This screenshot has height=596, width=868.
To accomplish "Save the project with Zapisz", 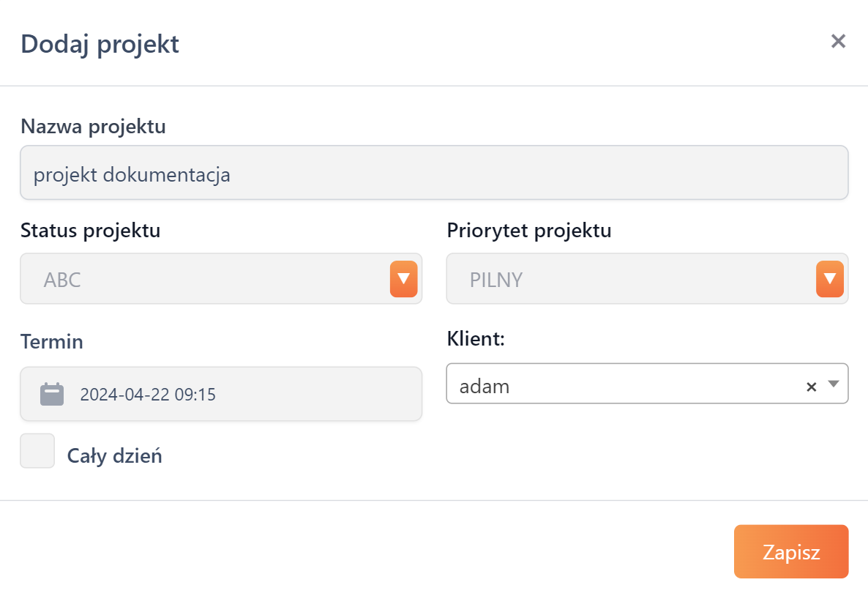I will pos(790,552).
